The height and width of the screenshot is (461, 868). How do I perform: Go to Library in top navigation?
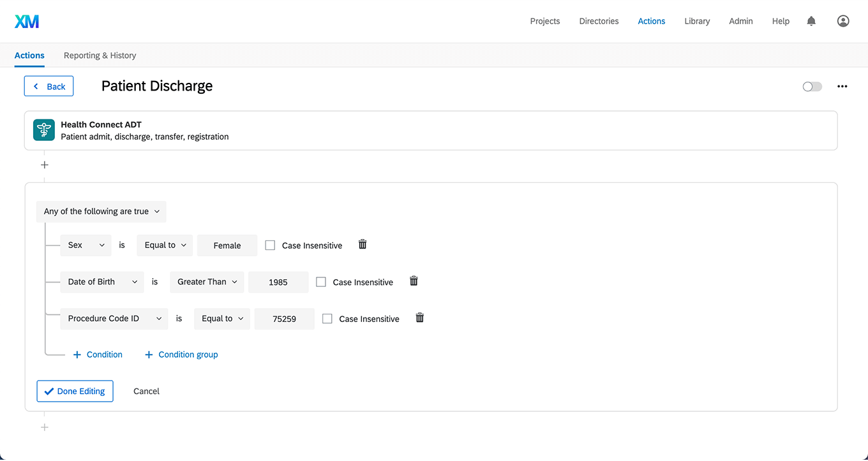(x=697, y=21)
